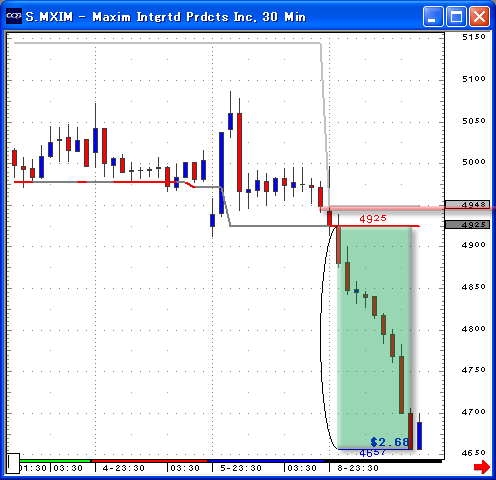Click the 5-23:30 time axis label
This screenshot has width=496, height=480.
(x=241, y=468)
